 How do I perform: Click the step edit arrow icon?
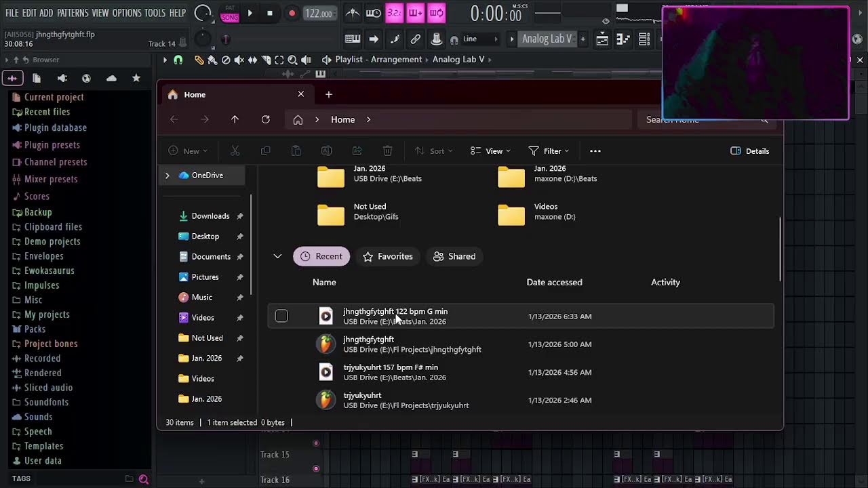click(x=374, y=39)
